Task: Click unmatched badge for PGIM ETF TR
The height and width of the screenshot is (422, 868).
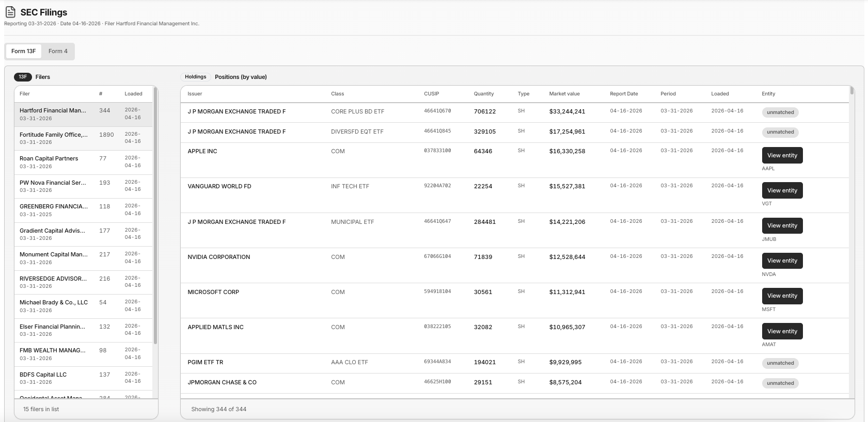Action: coord(780,363)
